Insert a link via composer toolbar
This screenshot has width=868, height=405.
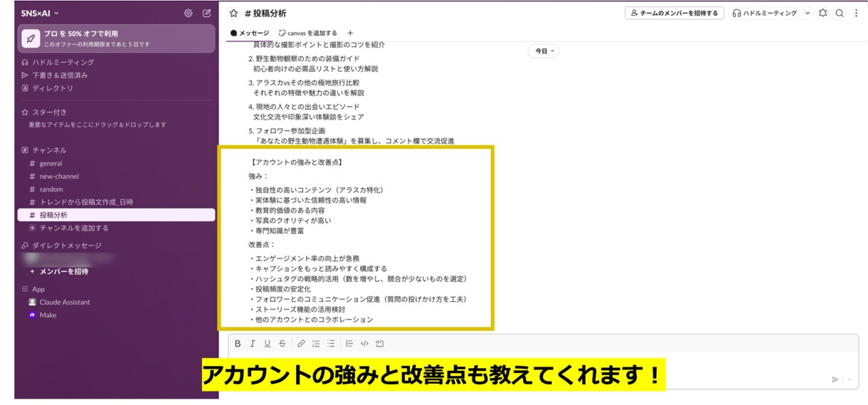[301, 344]
